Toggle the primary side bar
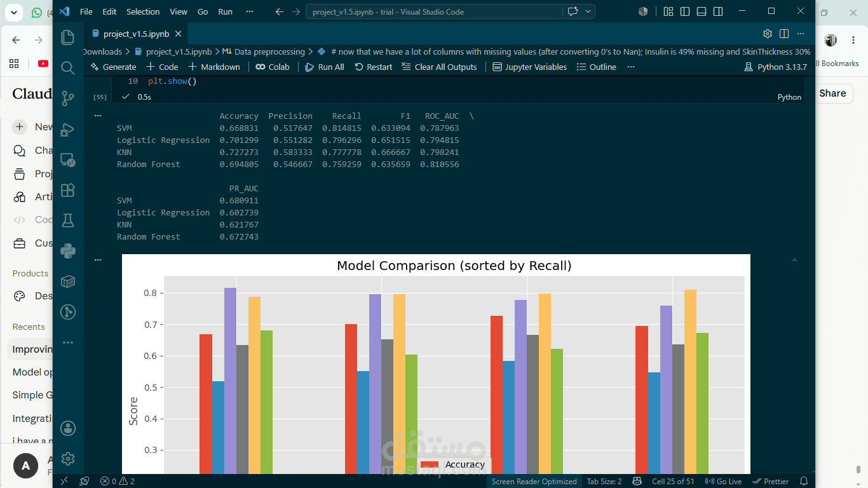The height and width of the screenshot is (488, 868). (x=685, y=11)
